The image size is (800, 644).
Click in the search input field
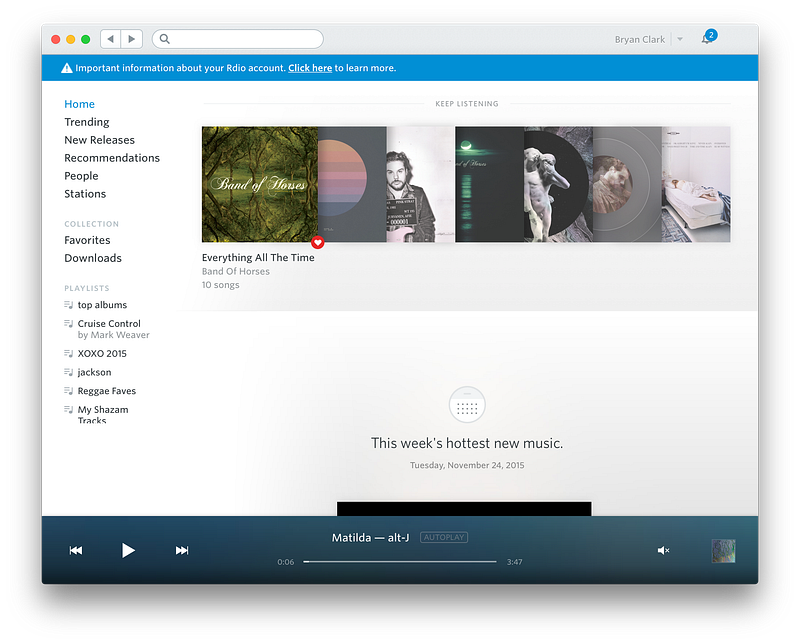238,39
